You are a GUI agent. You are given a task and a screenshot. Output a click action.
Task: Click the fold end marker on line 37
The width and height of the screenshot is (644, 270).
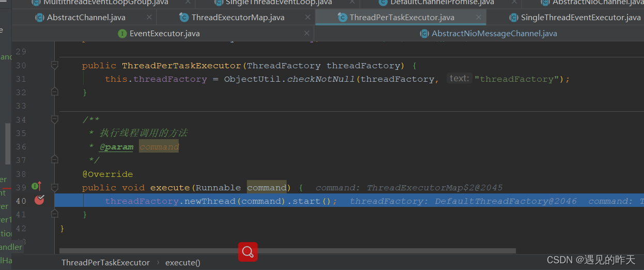coord(55,160)
